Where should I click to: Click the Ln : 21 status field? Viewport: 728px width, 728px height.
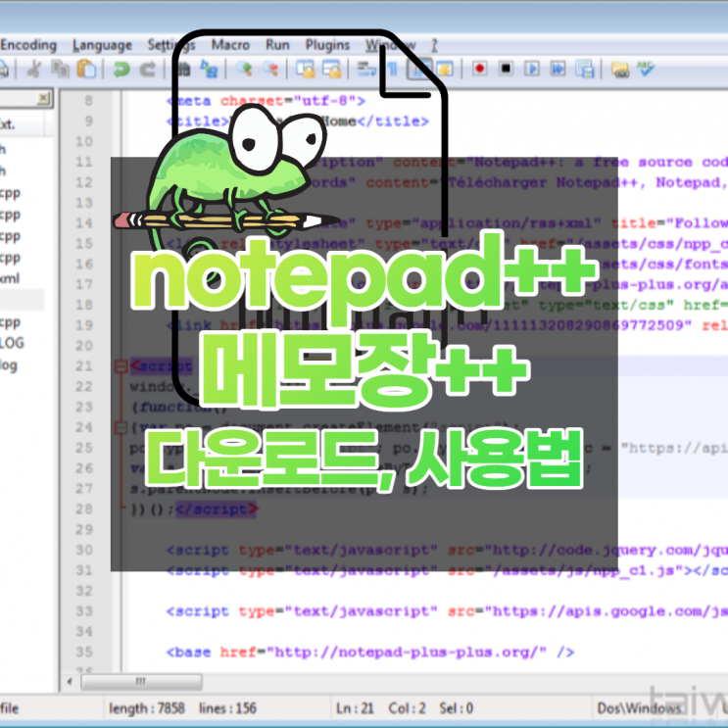pos(355,708)
